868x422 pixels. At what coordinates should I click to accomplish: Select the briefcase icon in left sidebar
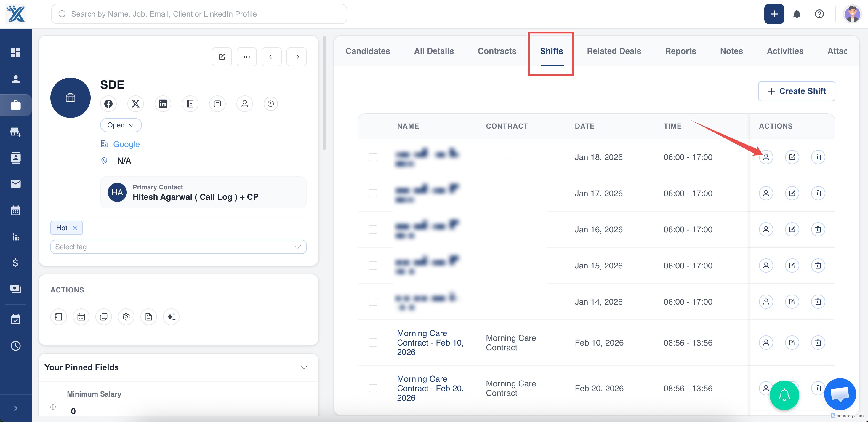(x=15, y=105)
